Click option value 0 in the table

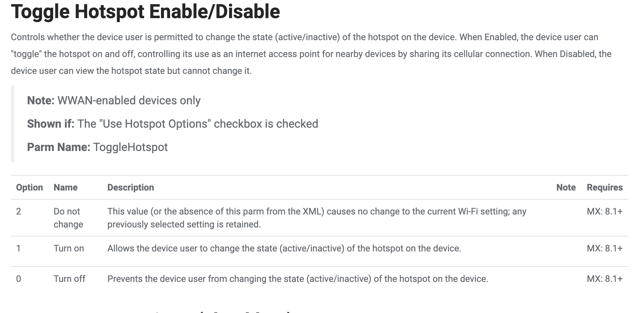(x=18, y=279)
